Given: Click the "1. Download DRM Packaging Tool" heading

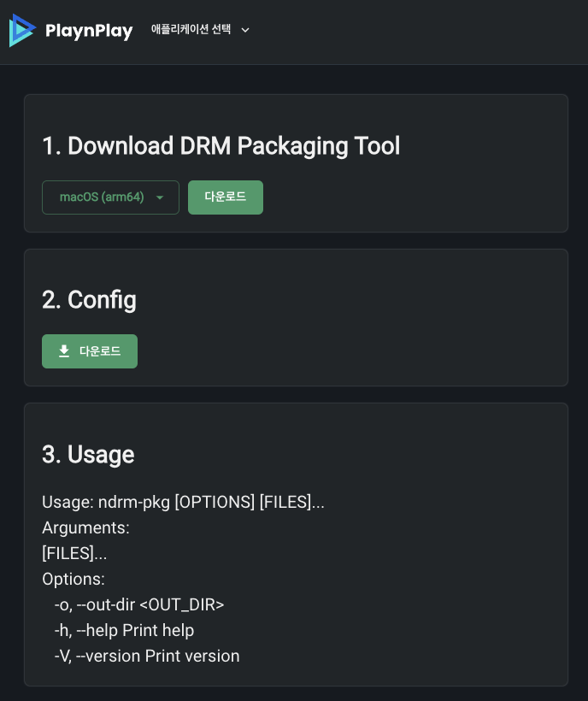Looking at the screenshot, I should (220, 146).
